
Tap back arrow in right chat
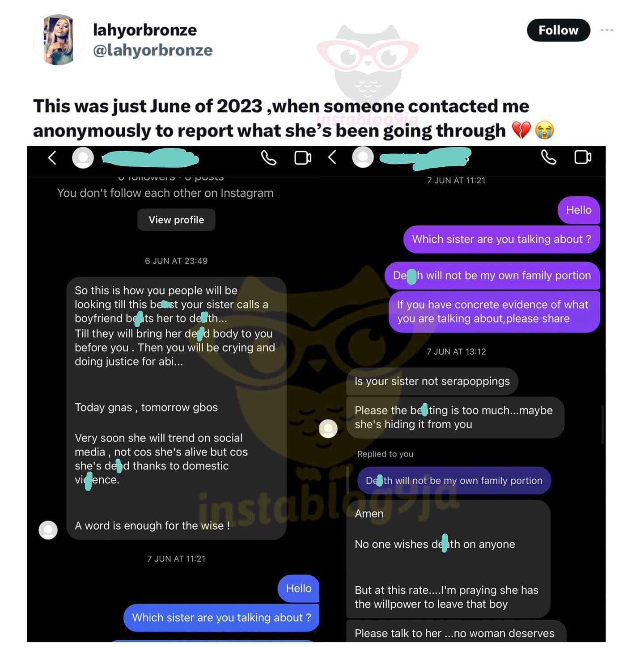(x=332, y=157)
